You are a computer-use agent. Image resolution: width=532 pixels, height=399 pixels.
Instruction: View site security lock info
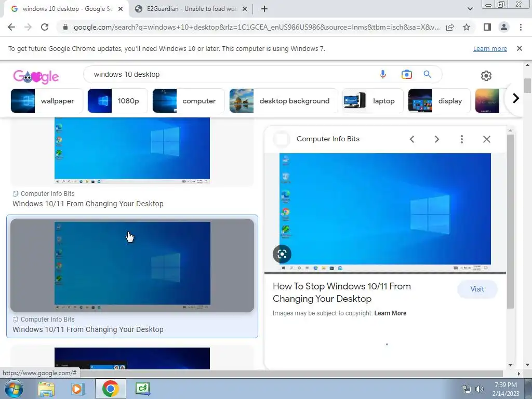coord(65,27)
